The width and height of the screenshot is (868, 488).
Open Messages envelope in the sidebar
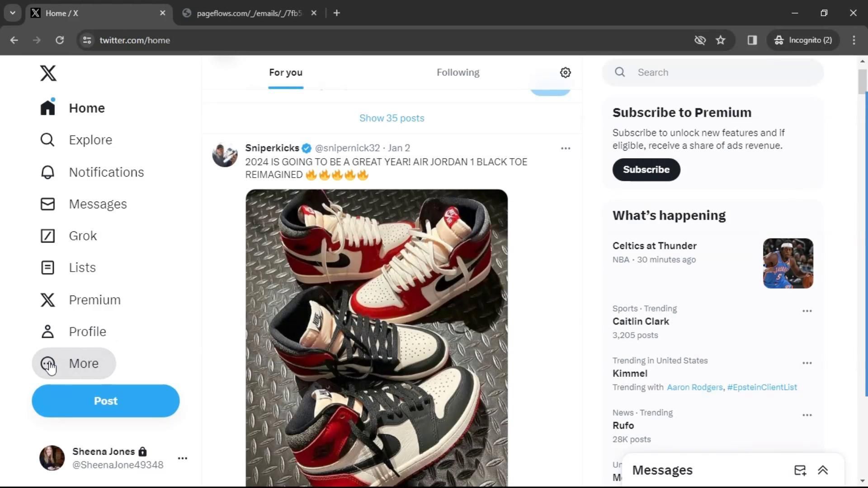coord(48,204)
